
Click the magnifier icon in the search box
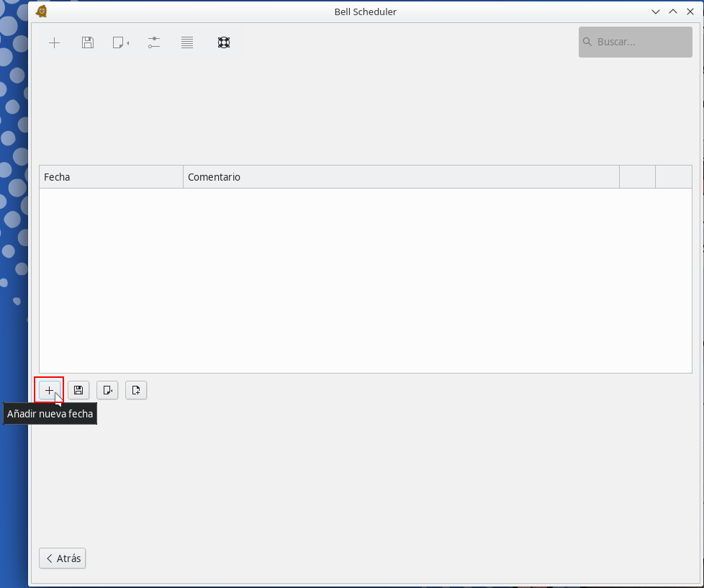[x=587, y=42]
